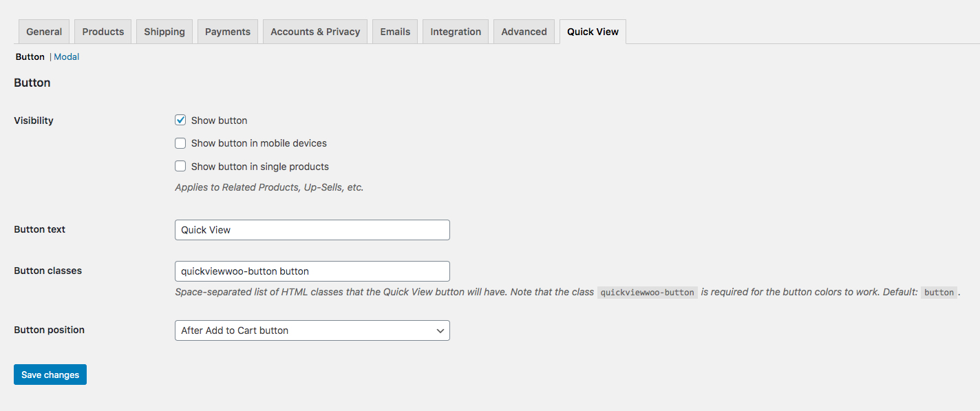Switch to the Products tab
This screenshot has width=980, height=411.
103,32
